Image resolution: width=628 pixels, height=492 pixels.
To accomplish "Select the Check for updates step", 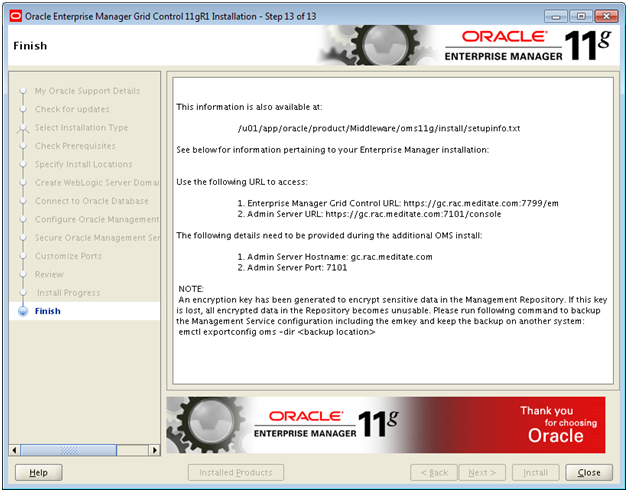I will pyautogui.click(x=72, y=109).
